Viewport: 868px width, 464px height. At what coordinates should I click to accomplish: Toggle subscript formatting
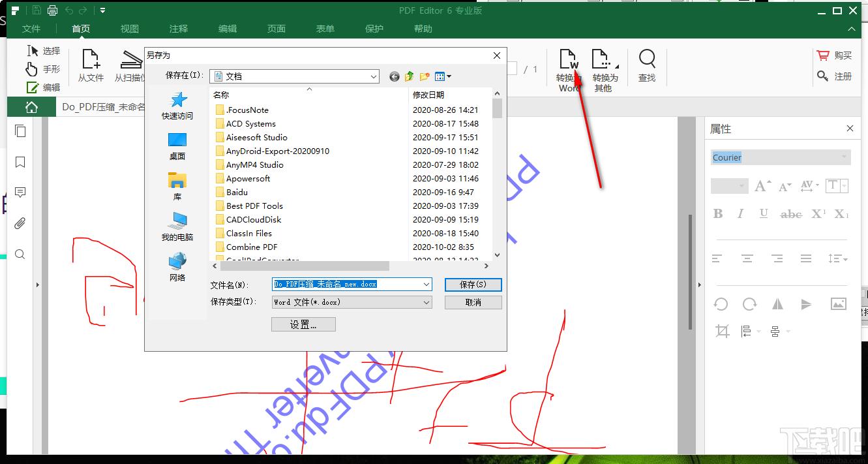tap(841, 213)
